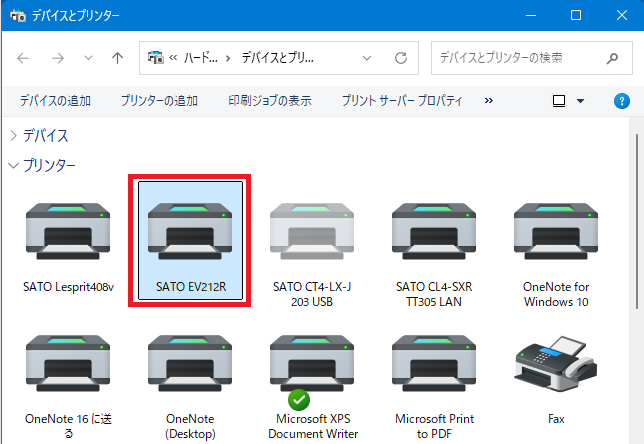Screen dimensions: 644x444
Task: Collapse the プリンター section
Action: [14, 166]
